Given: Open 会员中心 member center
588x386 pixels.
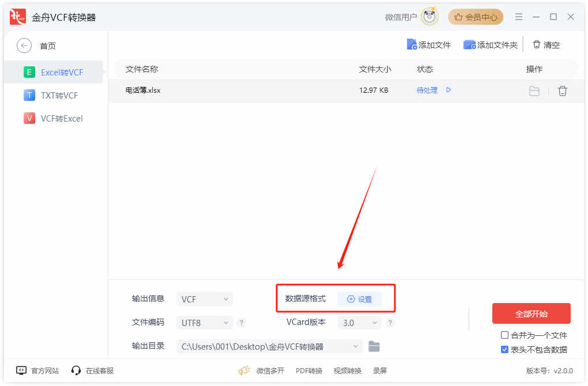Looking at the screenshot, I should 476,17.
